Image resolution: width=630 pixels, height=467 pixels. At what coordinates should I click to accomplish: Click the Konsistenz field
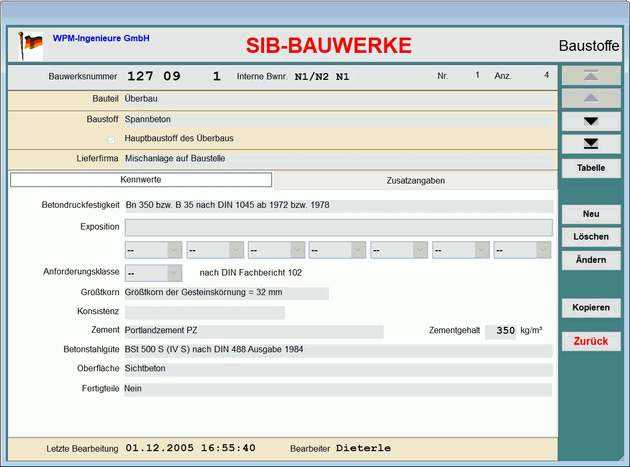click(x=205, y=312)
